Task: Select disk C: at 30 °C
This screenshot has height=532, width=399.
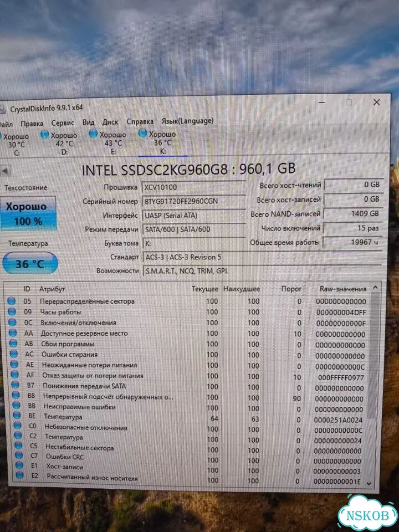Action: 16,145
